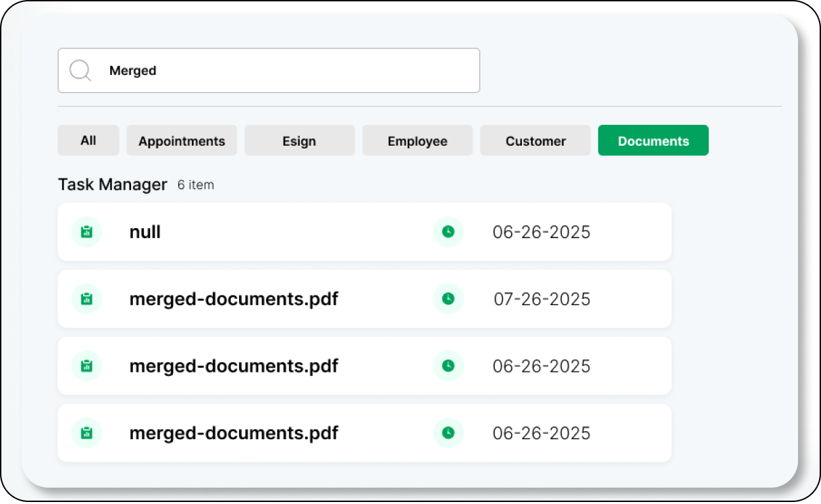The height and width of the screenshot is (504, 821).
Task: Click document icon beside the 07-26-2025 file
Action: 86,299
